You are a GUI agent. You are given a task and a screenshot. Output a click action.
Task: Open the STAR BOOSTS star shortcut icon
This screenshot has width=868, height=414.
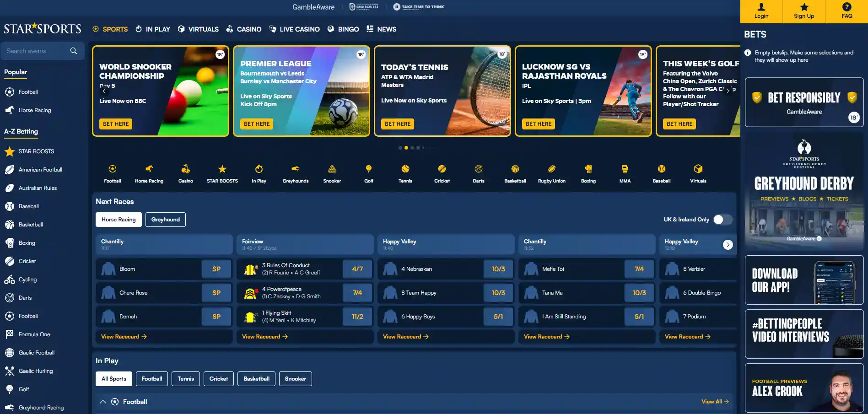(x=222, y=169)
